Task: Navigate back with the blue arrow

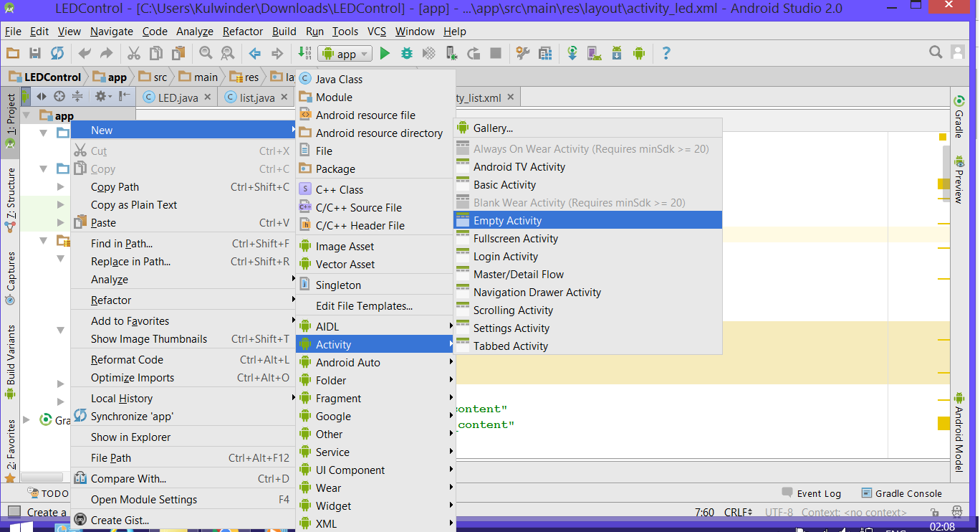Action: (254, 53)
